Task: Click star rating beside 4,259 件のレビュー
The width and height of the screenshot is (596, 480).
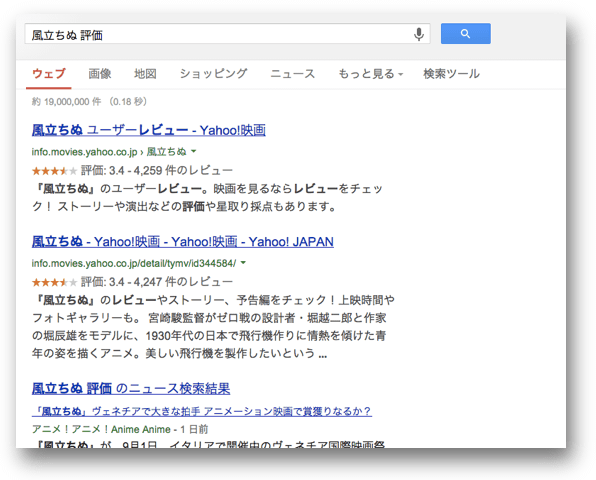Action: point(54,171)
